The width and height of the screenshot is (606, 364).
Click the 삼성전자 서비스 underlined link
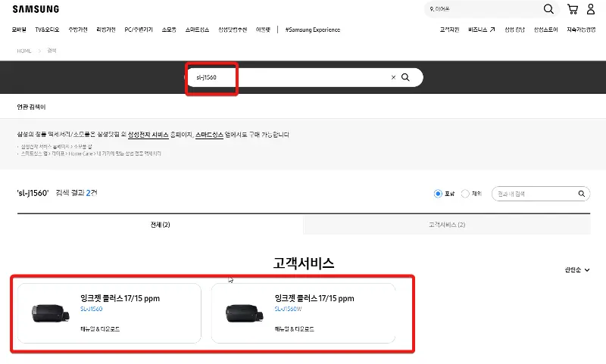pyautogui.click(x=148, y=135)
